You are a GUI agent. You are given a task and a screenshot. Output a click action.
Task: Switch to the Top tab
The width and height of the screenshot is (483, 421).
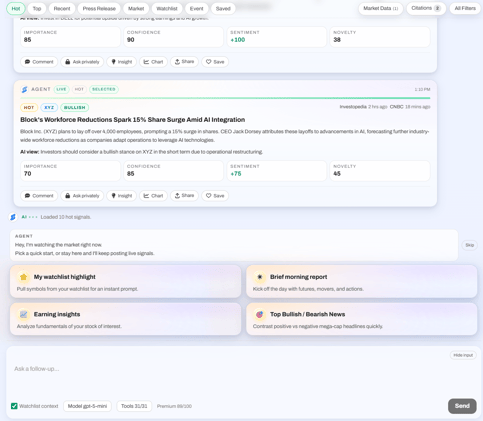click(x=37, y=8)
